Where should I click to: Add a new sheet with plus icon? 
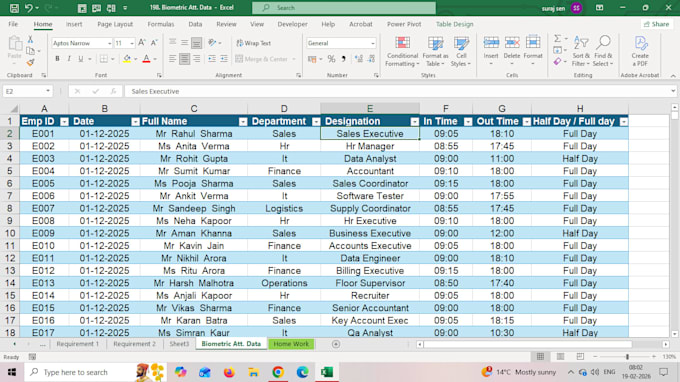point(336,344)
